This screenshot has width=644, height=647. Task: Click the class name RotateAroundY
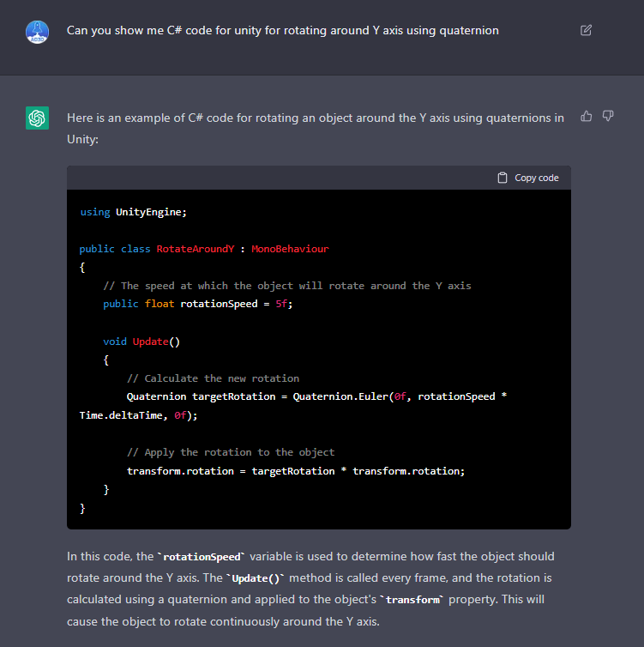195,249
